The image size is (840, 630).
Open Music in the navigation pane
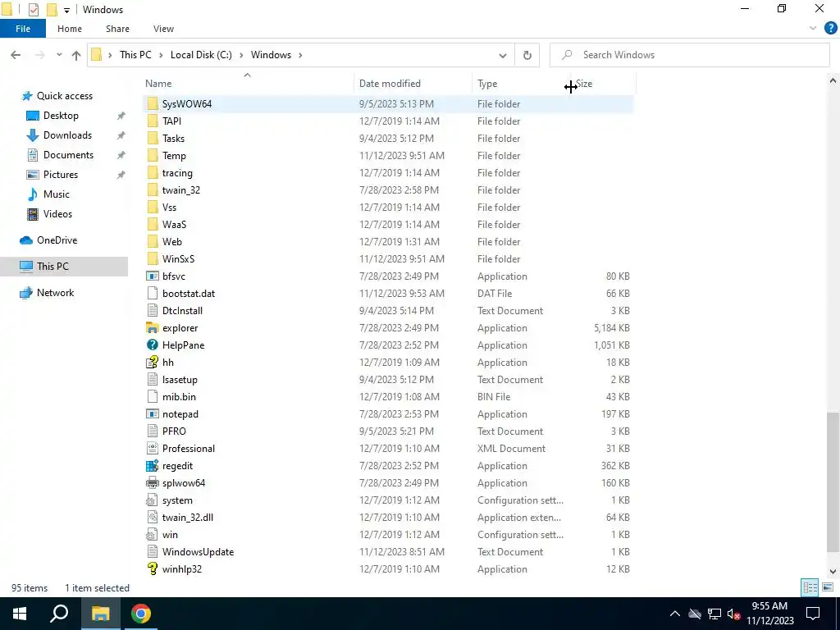(57, 194)
